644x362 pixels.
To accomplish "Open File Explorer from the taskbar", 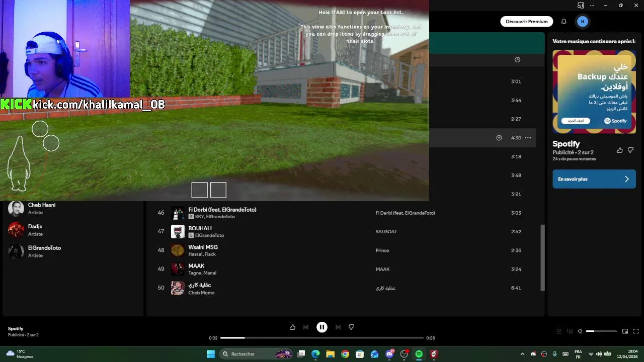I will click(330, 354).
